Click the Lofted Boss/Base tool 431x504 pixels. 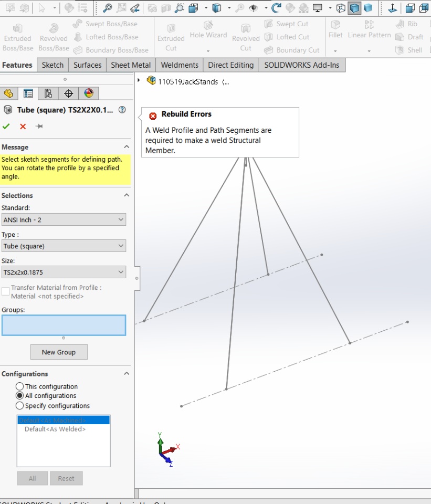coord(106,37)
